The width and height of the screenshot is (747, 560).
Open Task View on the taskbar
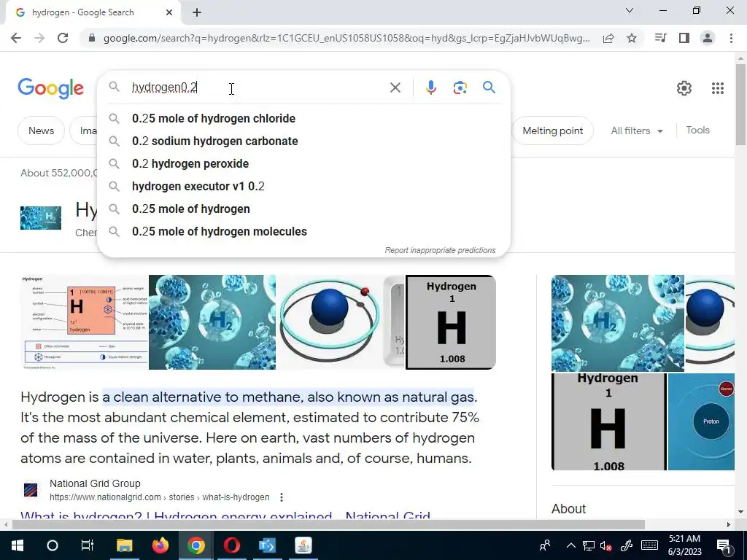pos(88,545)
